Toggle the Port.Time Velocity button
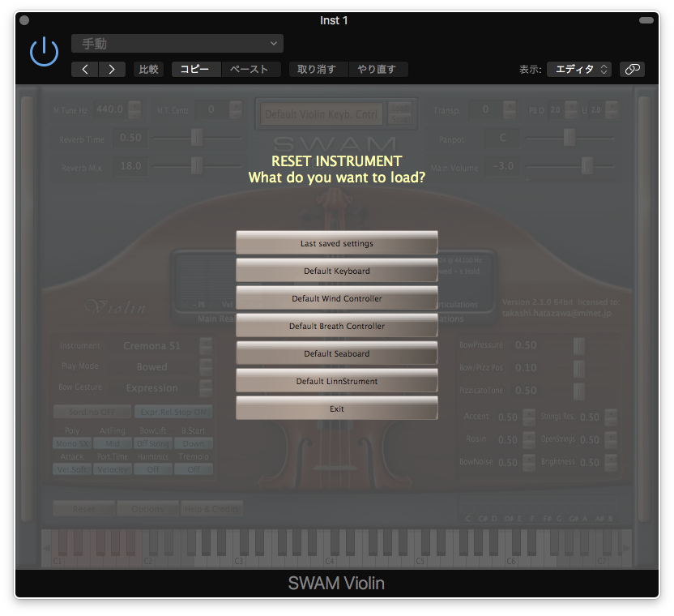 point(112,469)
